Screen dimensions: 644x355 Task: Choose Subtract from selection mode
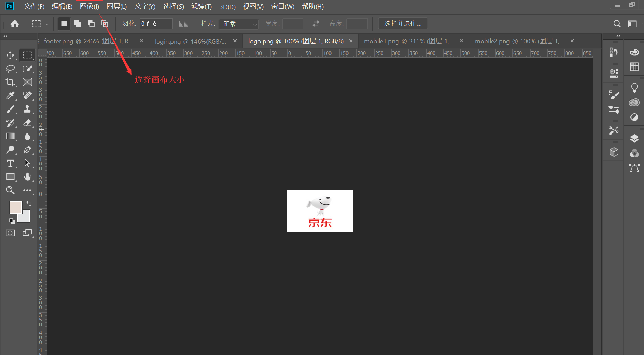pyautogui.click(x=91, y=24)
